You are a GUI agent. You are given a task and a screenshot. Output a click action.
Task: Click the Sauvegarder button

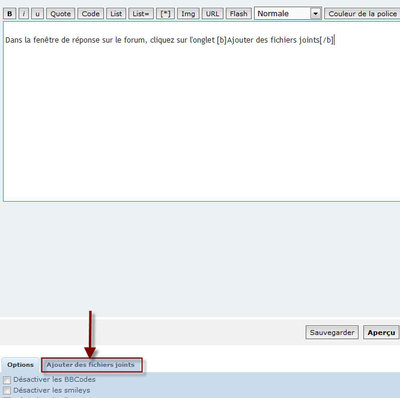[x=332, y=332]
